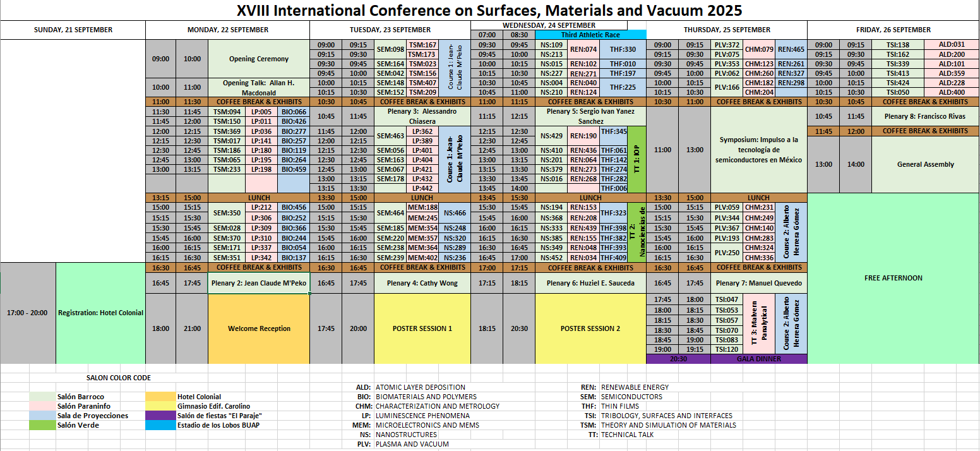
Task: Click the "Plenary 8: Francisco Rivas" cell
Action: (925, 116)
